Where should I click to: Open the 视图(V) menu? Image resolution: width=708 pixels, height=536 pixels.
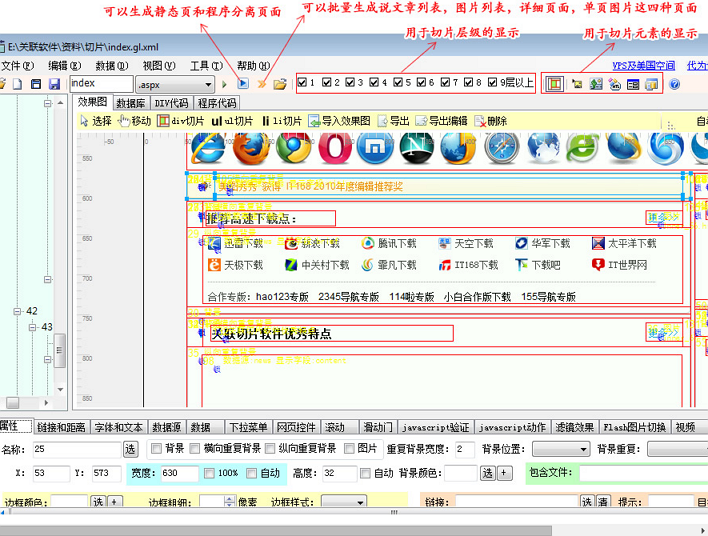click(159, 66)
